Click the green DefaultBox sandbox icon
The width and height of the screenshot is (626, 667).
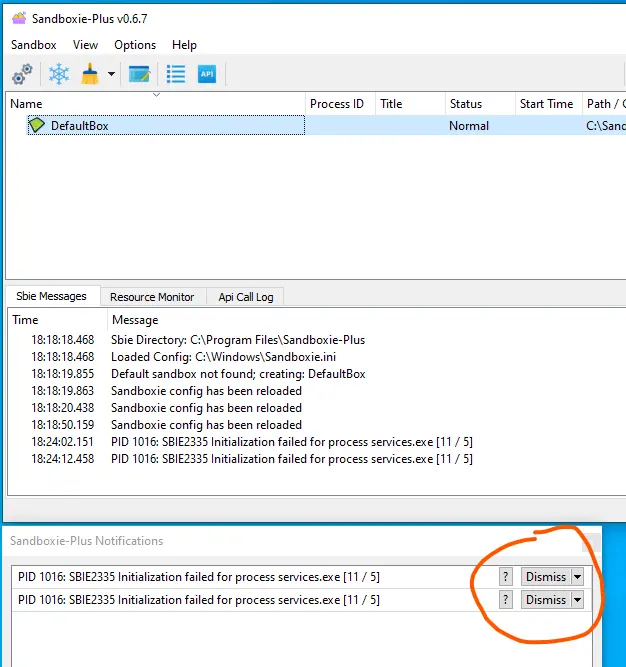point(37,125)
